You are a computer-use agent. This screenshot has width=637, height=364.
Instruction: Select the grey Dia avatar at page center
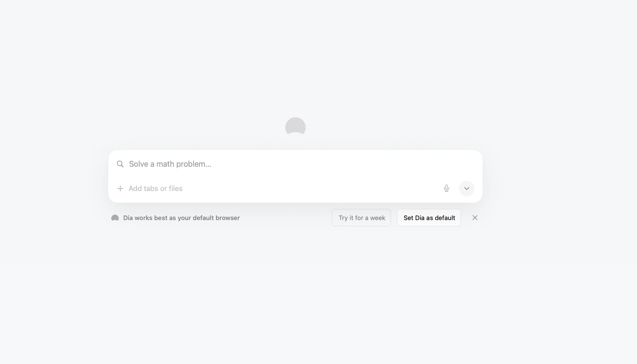click(x=295, y=127)
